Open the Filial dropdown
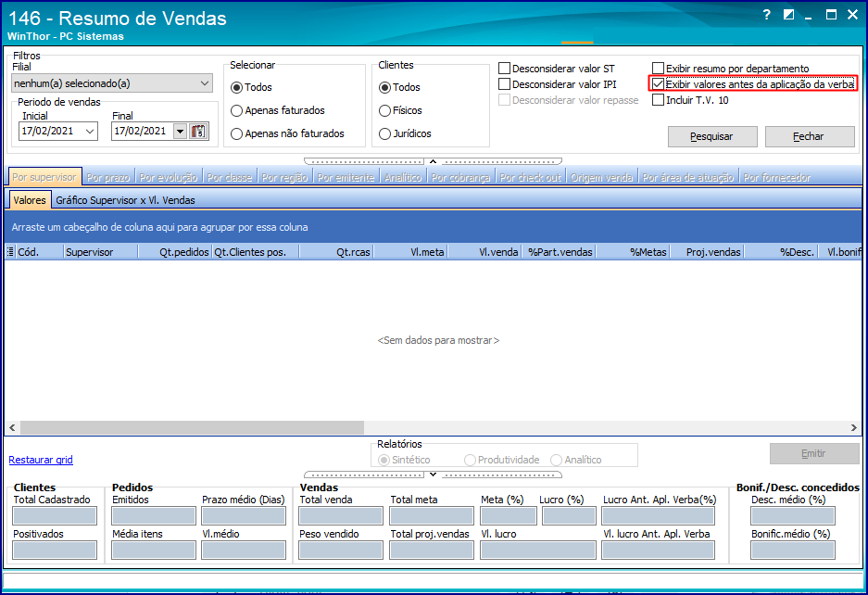 click(x=112, y=83)
